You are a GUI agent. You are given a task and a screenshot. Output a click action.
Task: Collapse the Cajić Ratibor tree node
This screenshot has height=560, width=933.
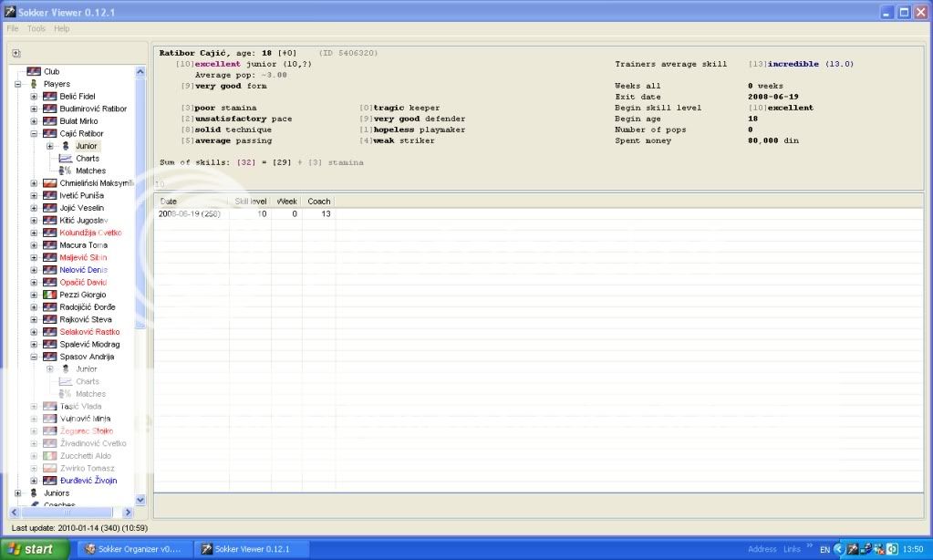(x=34, y=134)
